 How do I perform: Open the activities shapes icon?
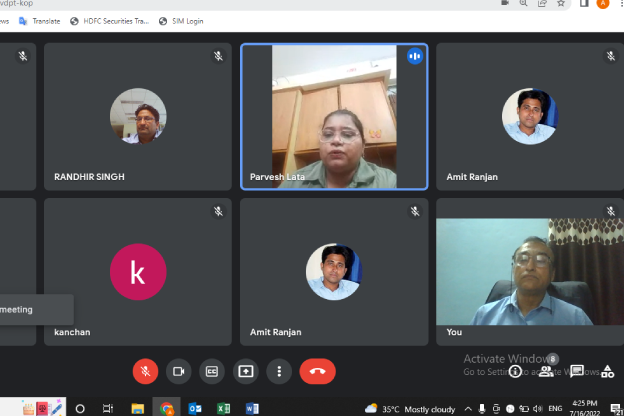[x=607, y=371]
